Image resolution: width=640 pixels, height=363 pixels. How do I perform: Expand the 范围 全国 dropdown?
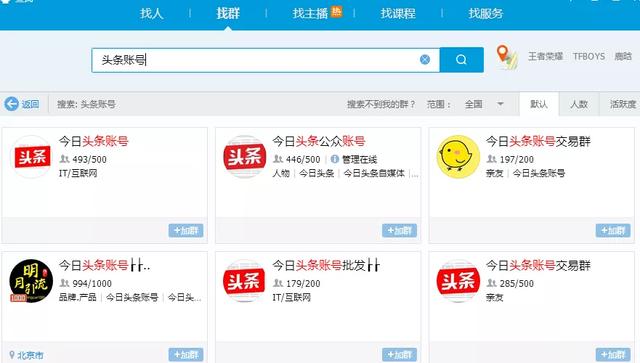(484, 104)
